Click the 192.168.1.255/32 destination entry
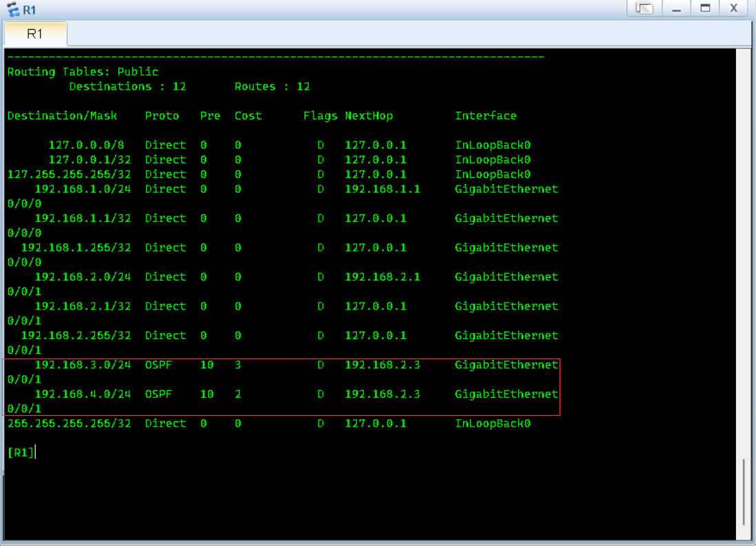The width and height of the screenshot is (756, 546). coord(76,247)
